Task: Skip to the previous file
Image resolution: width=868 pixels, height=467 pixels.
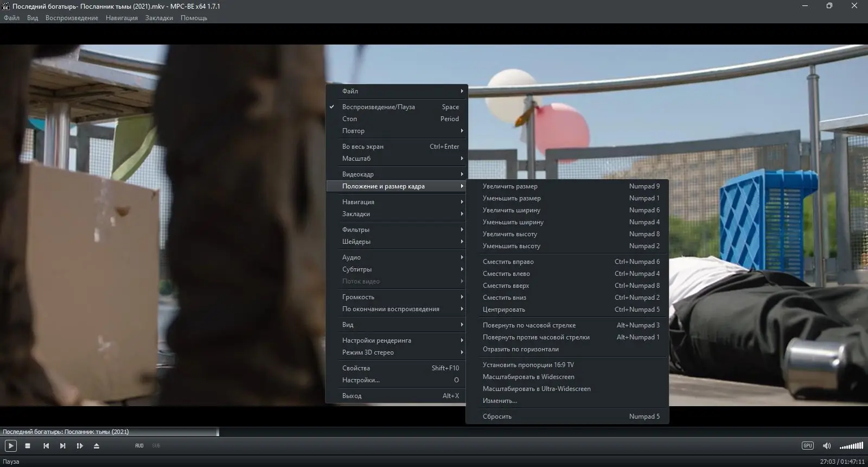Action: click(46, 446)
